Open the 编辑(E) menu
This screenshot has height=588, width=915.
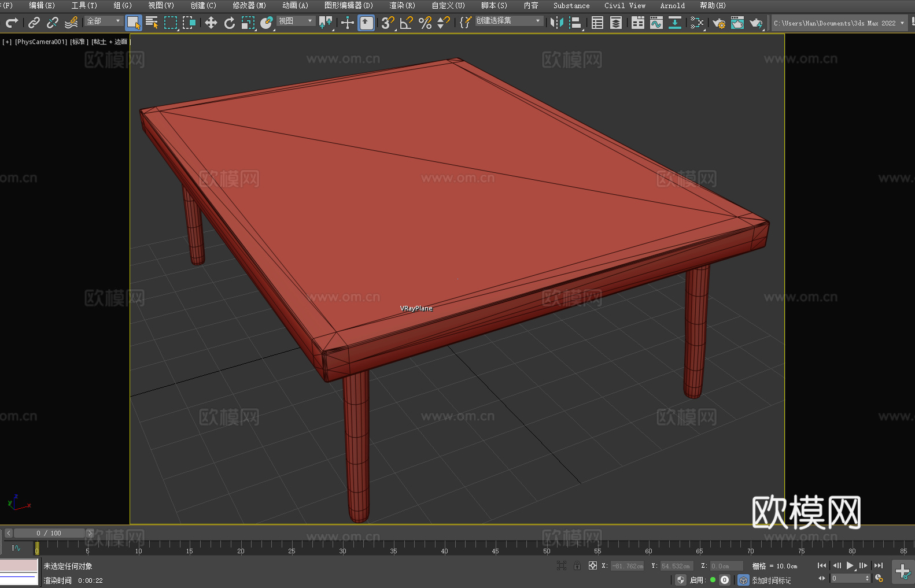click(42, 5)
